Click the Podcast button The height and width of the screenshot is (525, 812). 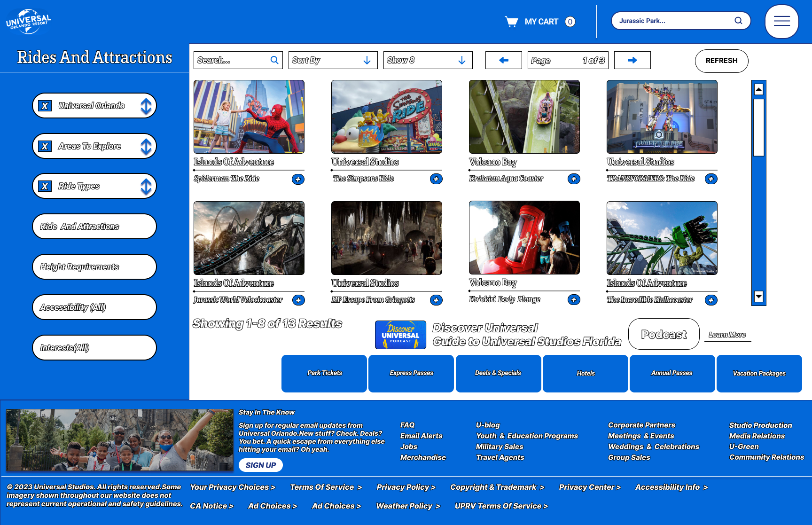pyautogui.click(x=664, y=334)
